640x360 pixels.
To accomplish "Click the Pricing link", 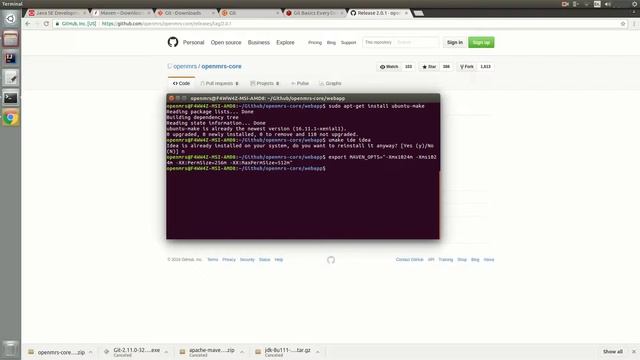I will coord(315,42).
